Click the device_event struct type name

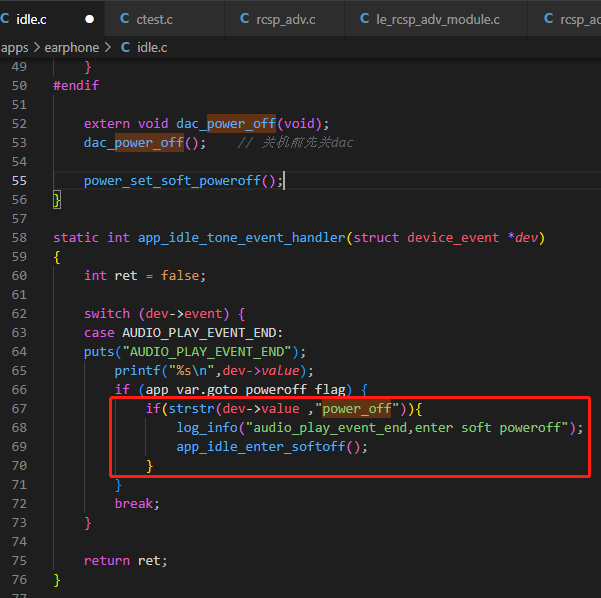click(x=453, y=238)
